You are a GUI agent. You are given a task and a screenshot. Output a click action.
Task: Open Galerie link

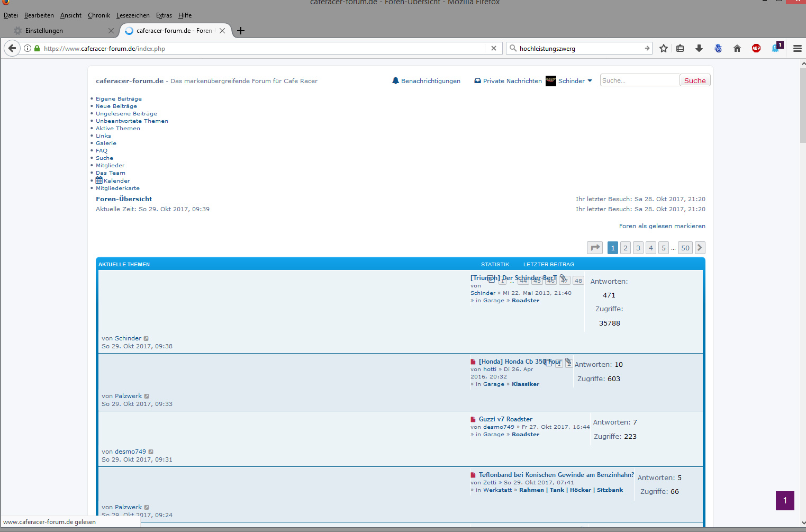106,143
